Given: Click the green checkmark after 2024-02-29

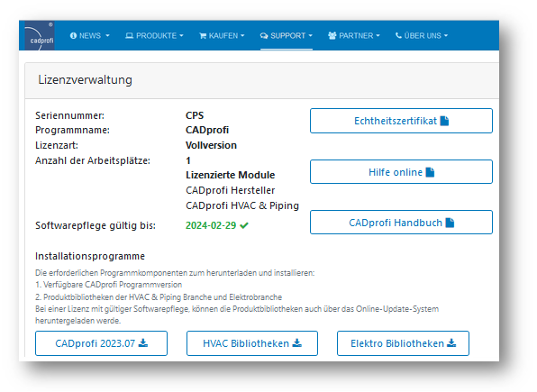Looking at the screenshot, I should tap(244, 225).
